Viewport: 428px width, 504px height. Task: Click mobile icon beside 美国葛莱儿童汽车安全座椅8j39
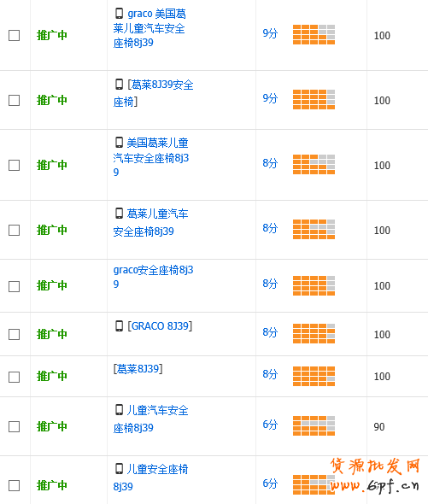point(119,142)
